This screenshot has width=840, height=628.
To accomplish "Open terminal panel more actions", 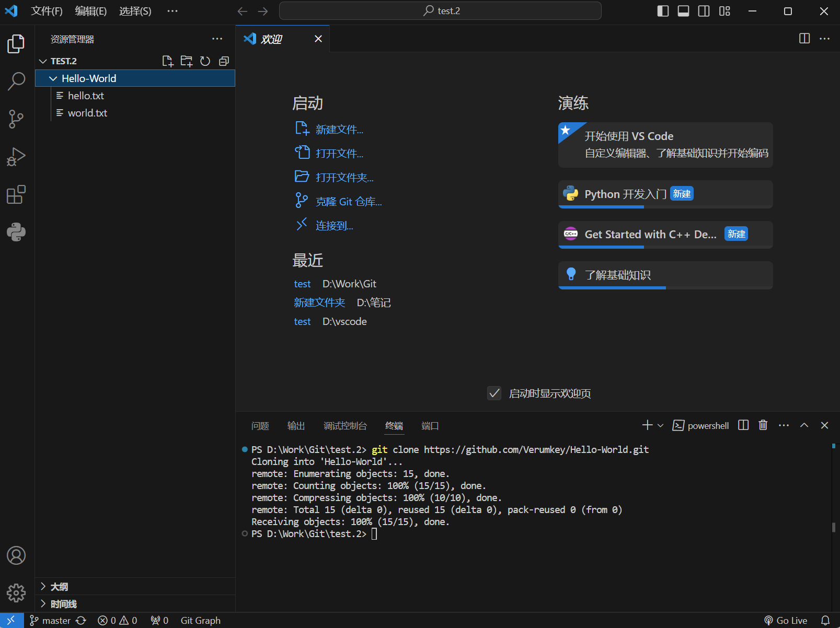I will pos(784,425).
